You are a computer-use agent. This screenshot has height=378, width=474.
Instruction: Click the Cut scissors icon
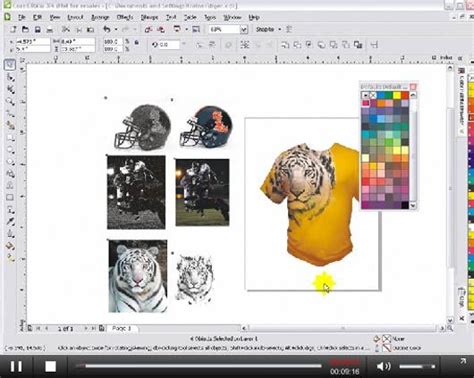[x=66, y=29]
